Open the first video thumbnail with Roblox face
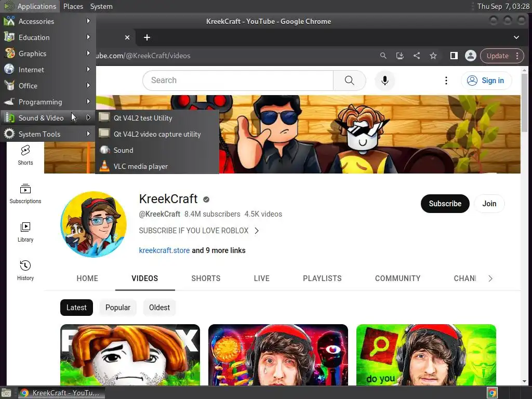The width and height of the screenshot is (532, 399). pos(130,354)
